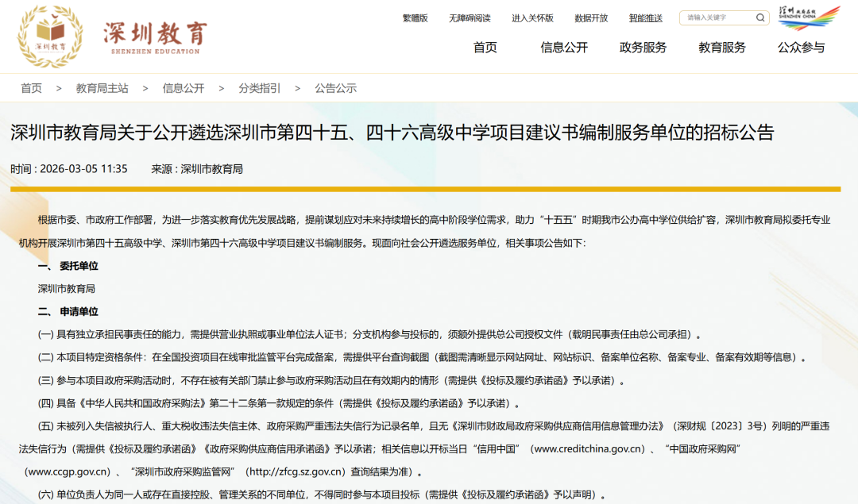This screenshot has width=858, height=504.
Task: Open the 智能推送 link
Action: click(645, 18)
